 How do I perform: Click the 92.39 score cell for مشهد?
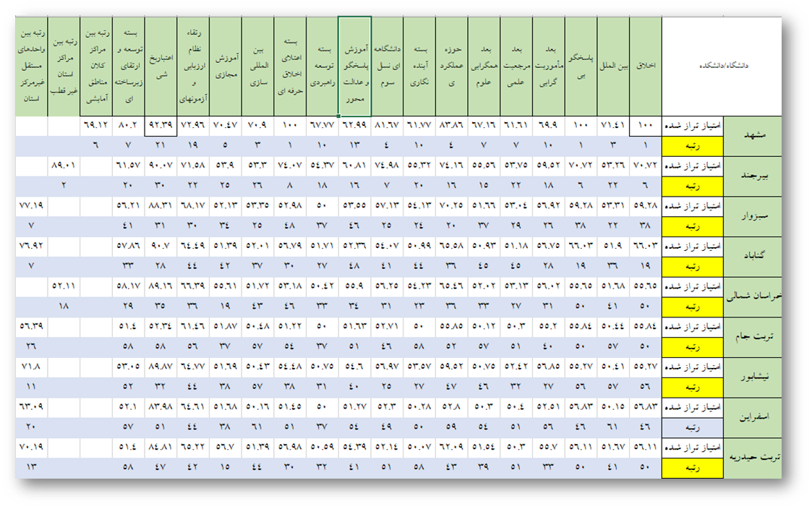(161, 126)
